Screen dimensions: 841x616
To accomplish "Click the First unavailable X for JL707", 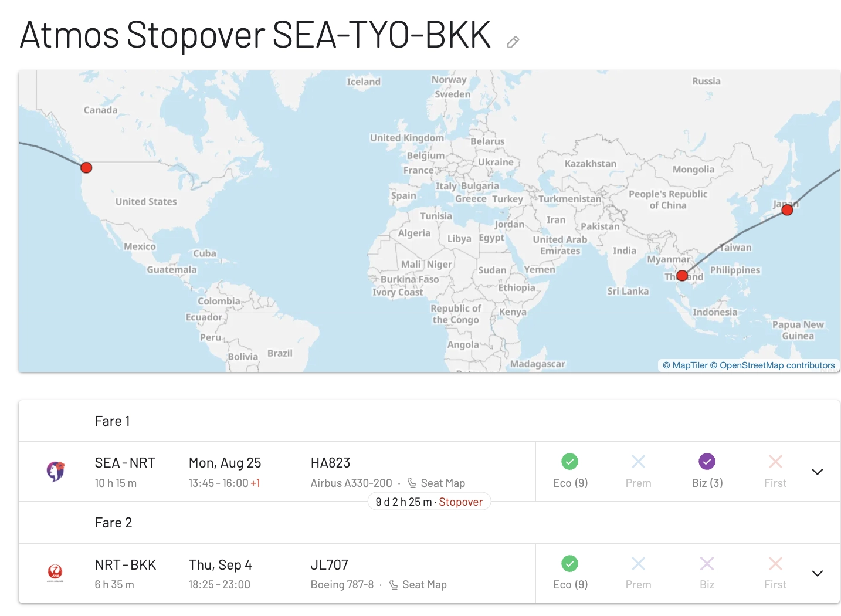I will click(x=775, y=564).
